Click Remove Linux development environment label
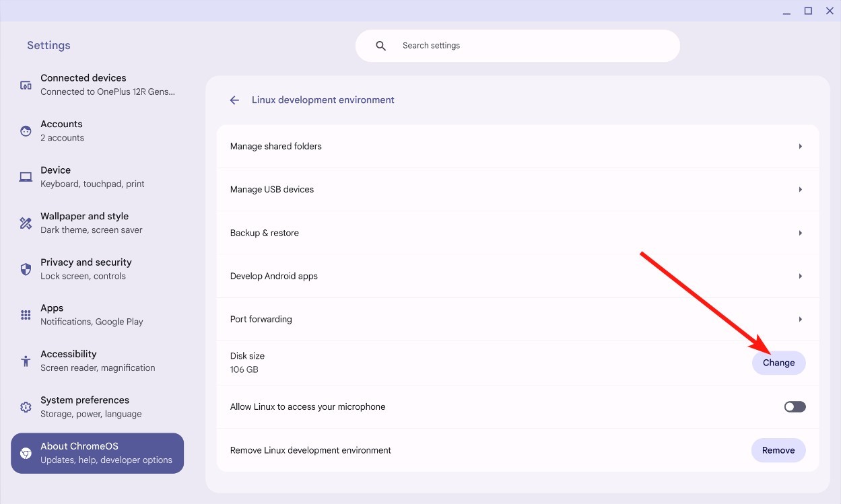The height and width of the screenshot is (504, 841). [310, 450]
